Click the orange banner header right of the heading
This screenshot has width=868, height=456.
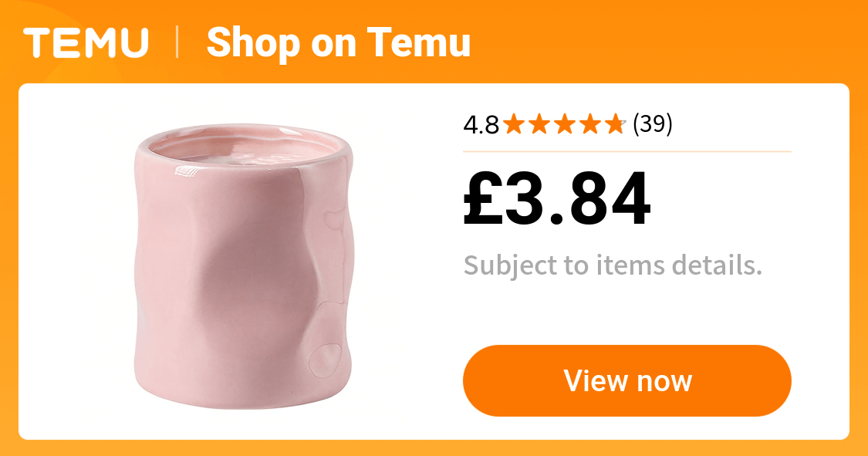(x=664, y=42)
